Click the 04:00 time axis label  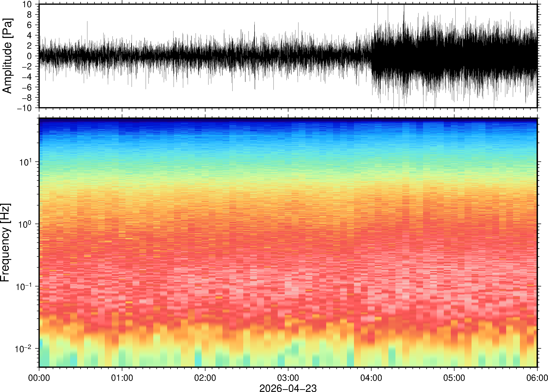[x=371, y=378]
